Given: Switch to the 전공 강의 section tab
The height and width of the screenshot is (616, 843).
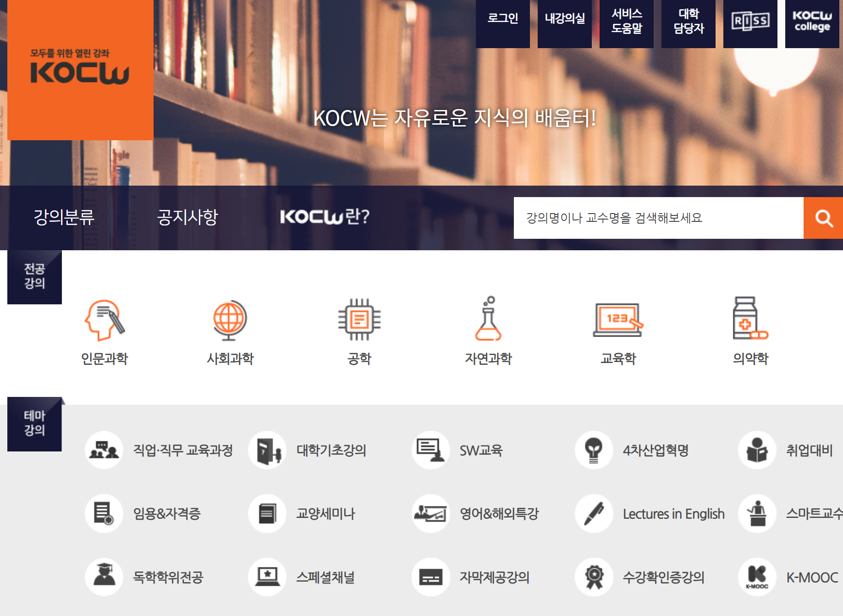Looking at the screenshot, I should click(34, 277).
